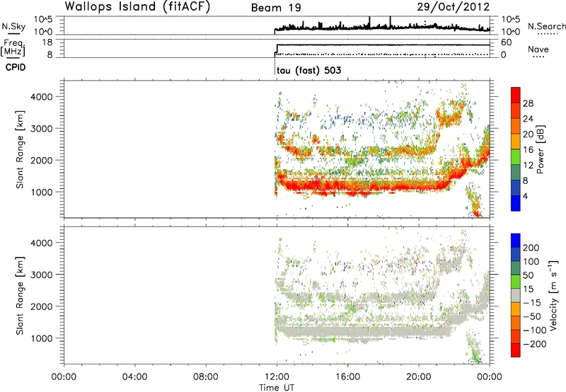The image size is (566, 392).
Task: Click the left '10^5' noise axis label
Action: [x=43, y=19]
